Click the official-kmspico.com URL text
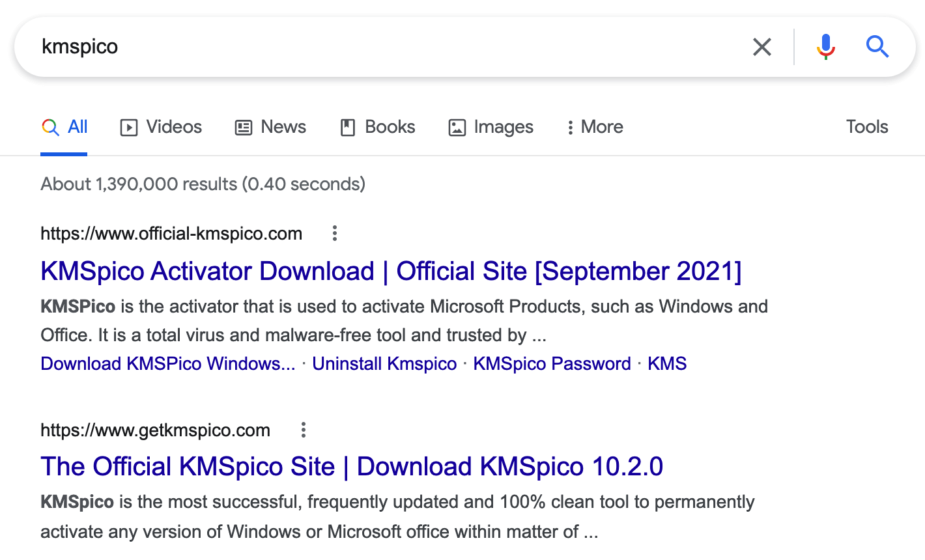The height and width of the screenshot is (560, 925). click(171, 233)
